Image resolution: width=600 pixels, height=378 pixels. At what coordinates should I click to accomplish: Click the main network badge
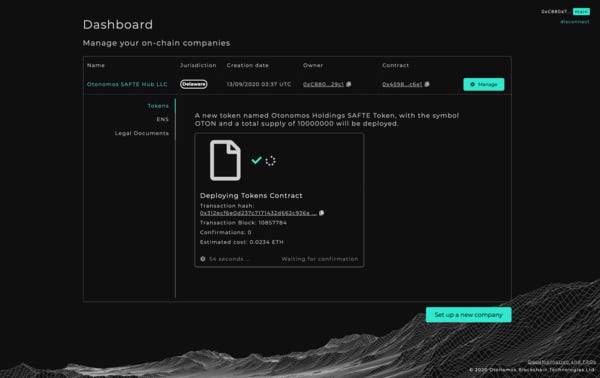point(581,11)
